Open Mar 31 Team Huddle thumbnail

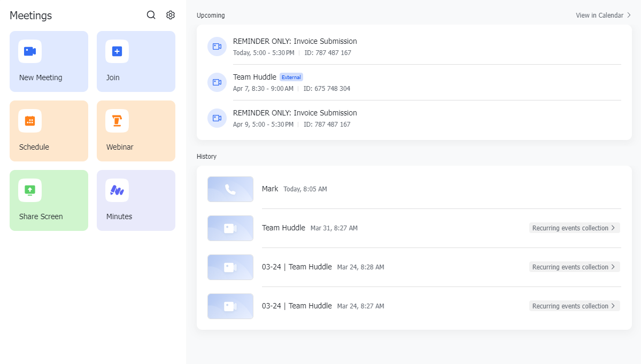point(230,228)
